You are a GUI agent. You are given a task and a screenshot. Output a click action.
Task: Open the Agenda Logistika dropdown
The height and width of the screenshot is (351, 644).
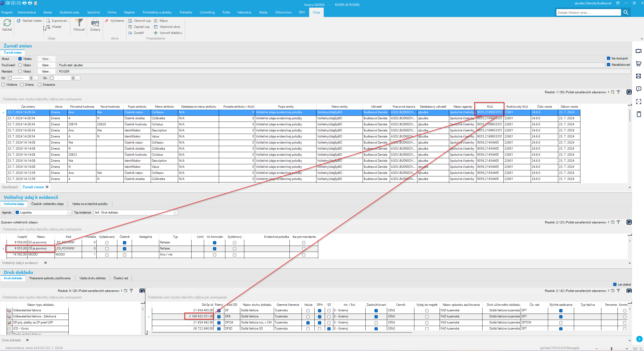[x=69, y=213]
